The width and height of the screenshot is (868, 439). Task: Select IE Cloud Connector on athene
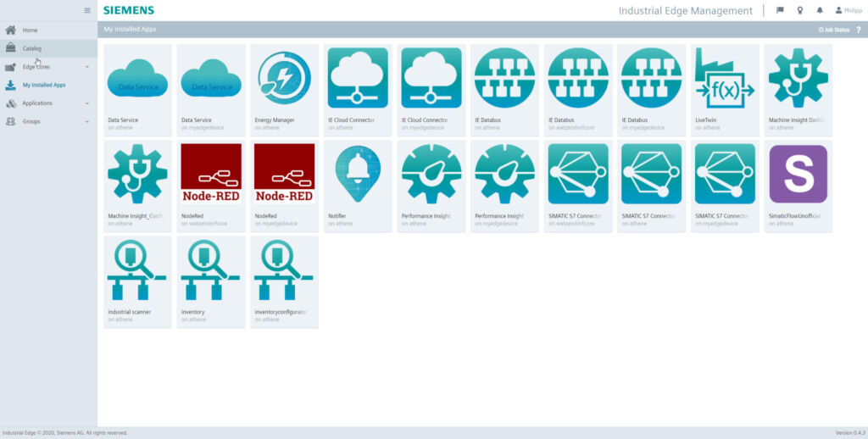358,78
